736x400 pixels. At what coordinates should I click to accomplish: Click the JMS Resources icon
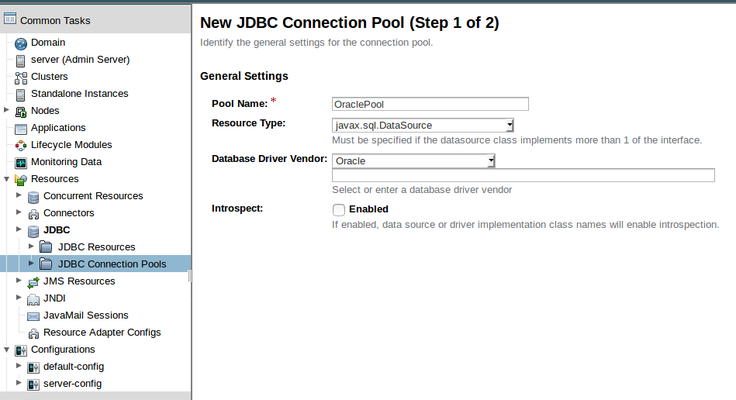tap(33, 281)
